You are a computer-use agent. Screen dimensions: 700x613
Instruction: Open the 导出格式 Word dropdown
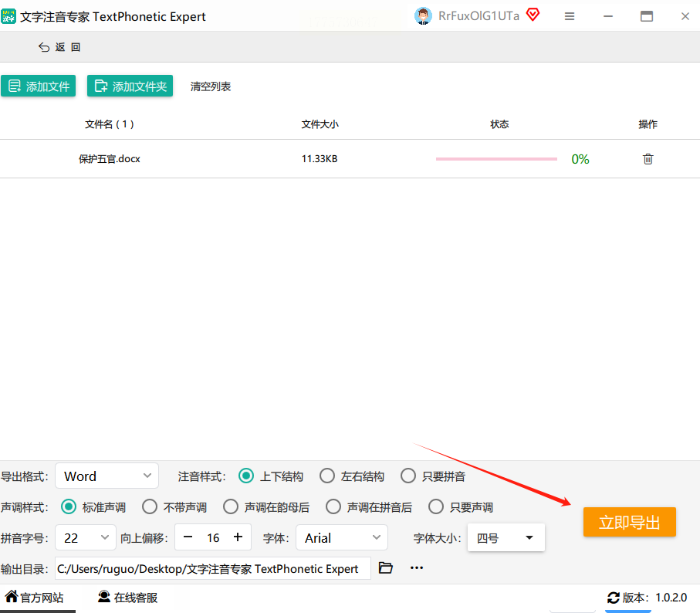click(x=107, y=476)
